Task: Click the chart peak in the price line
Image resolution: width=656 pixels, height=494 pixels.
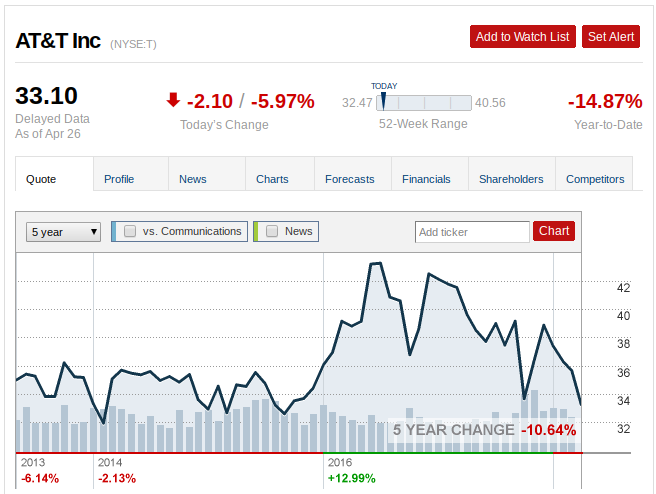Action: pyautogui.click(x=376, y=263)
